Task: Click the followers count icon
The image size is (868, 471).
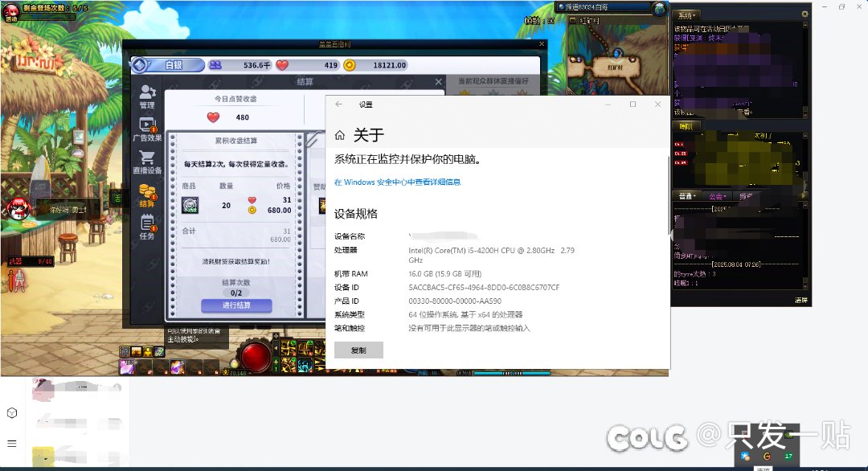Action: [215, 65]
